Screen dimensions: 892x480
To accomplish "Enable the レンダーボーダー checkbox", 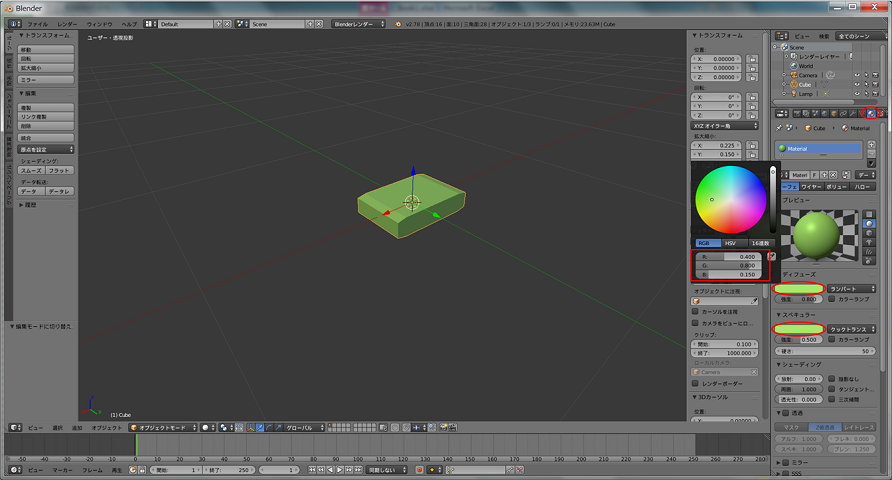I will 696,383.
